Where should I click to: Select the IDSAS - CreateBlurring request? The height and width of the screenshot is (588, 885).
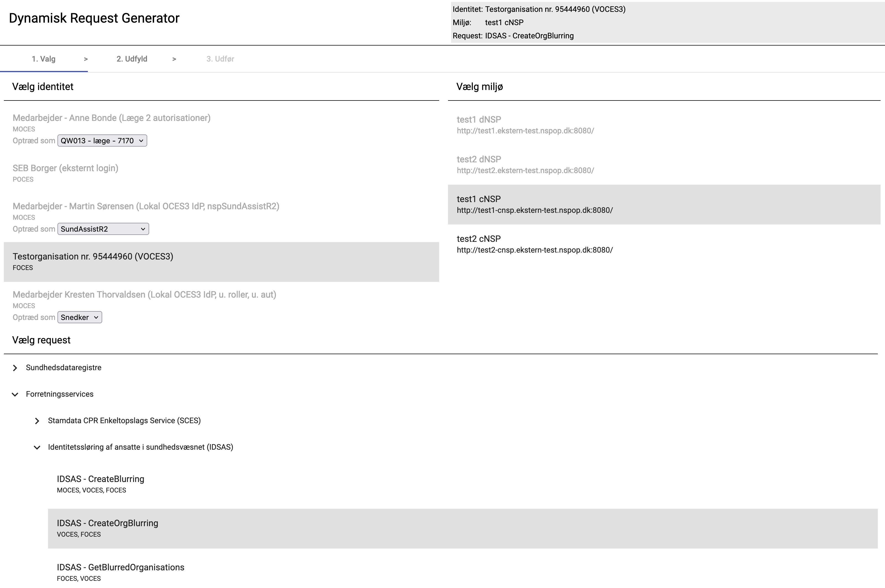pos(101,479)
